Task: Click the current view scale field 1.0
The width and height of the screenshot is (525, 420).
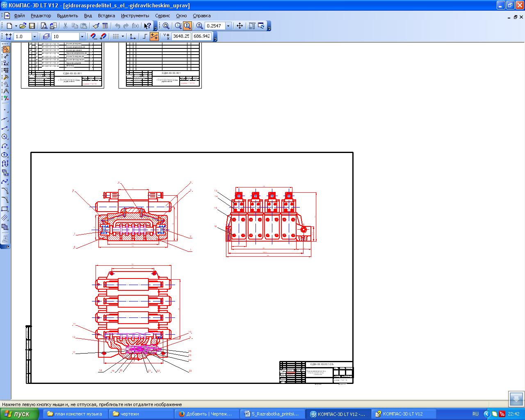Action: click(x=23, y=37)
